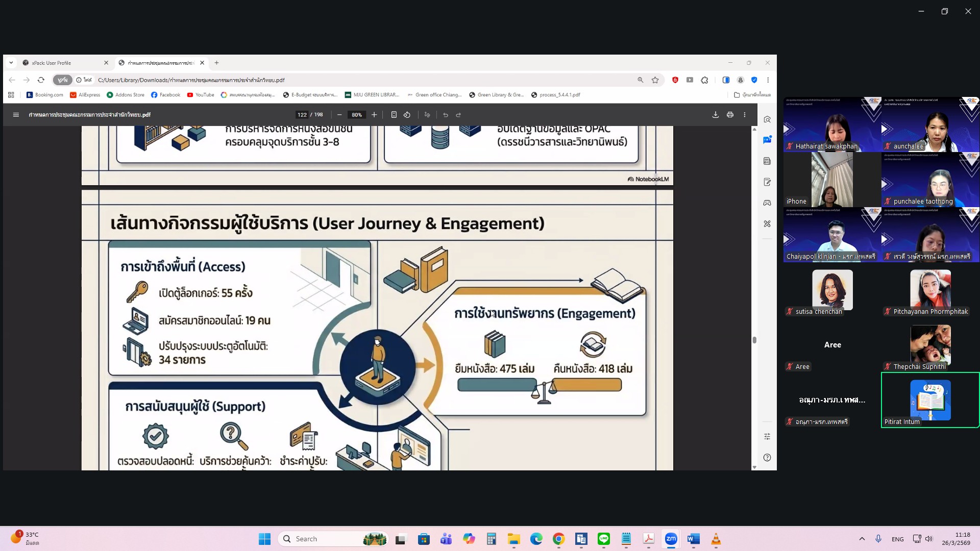Print the PDF document

[730, 115]
